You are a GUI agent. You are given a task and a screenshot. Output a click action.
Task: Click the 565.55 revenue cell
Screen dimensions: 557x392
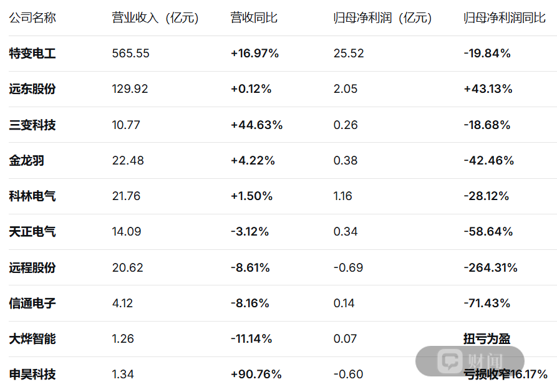click(131, 53)
